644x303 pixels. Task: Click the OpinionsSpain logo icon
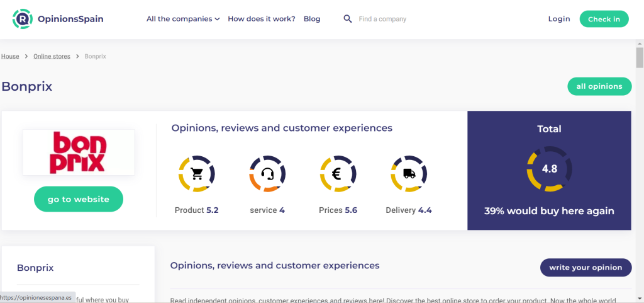pos(23,19)
